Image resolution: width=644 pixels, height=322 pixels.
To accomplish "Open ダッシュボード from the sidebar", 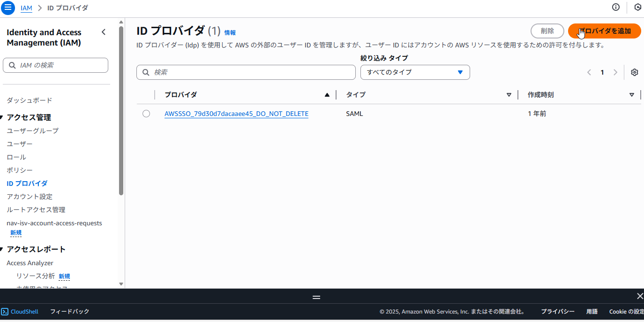I will 29,100.
